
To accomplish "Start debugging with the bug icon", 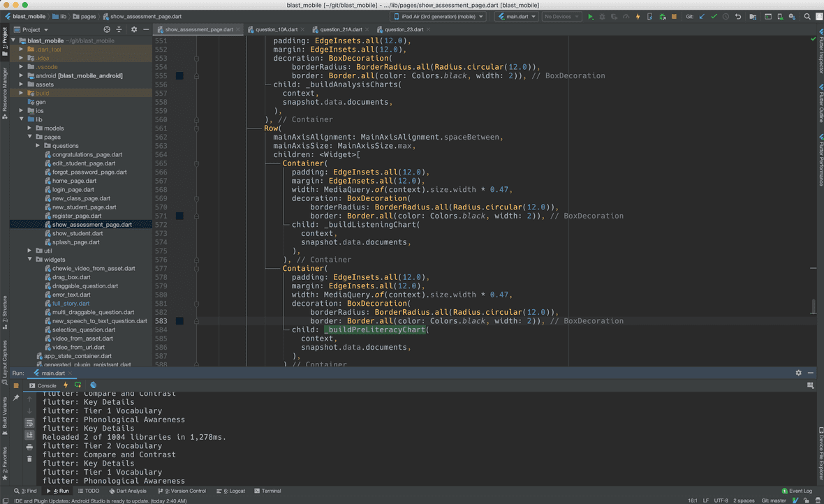I will (x=602, y=16).
